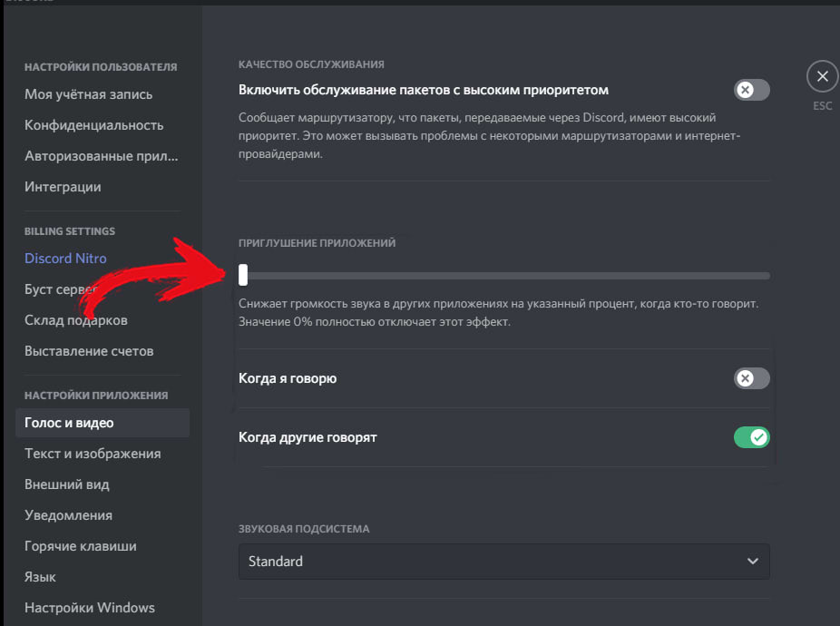Enable high priority packet service toggle
The width and height of the screenshot is (840, 626).
tap(752, 90)
